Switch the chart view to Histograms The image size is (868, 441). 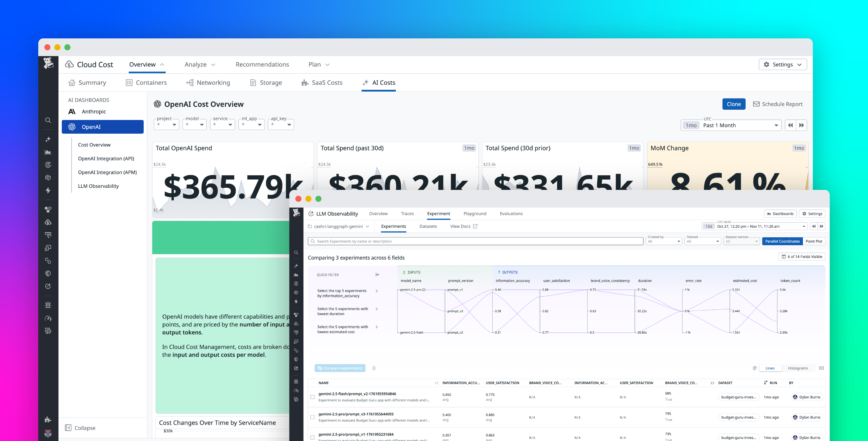coord(798,368)
